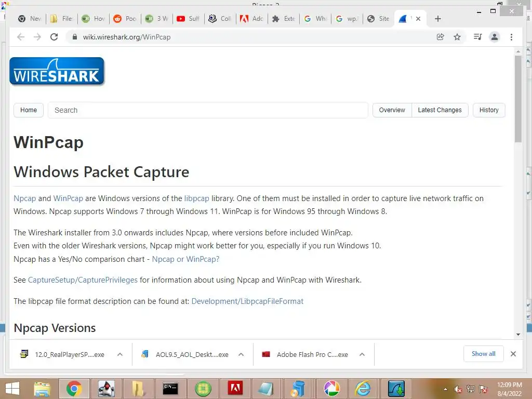Click the muted volume tray icon
Image resolution: width=532 pixels, height=399 pixels.
pyautogui.click(x=458, y=389)
